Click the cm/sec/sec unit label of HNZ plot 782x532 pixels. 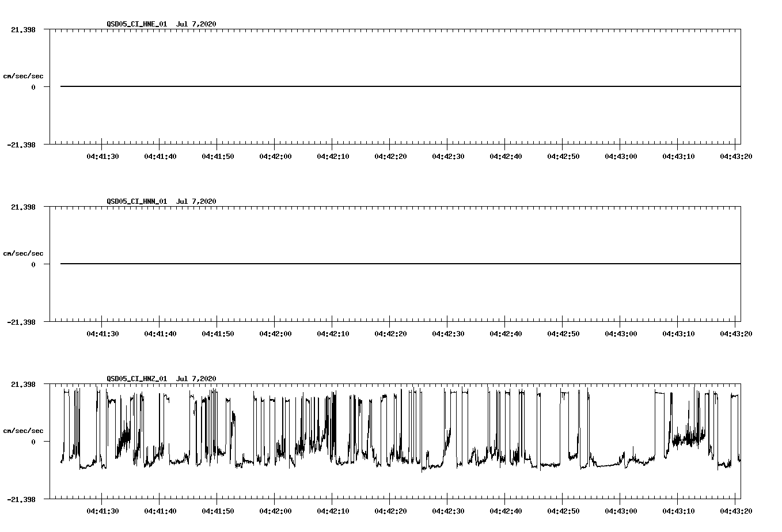[23, 431]
